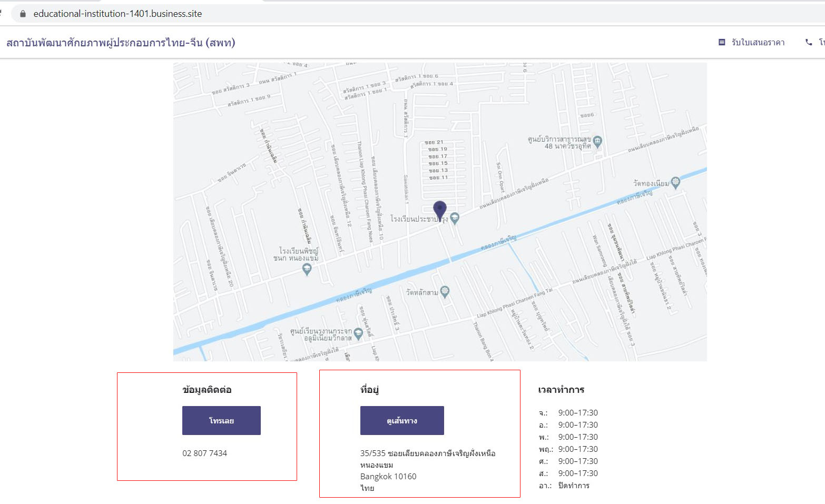Open the รับใบเสนอราคา link
The height and width of the screenshot is (504, 825).
coord(758,42)
